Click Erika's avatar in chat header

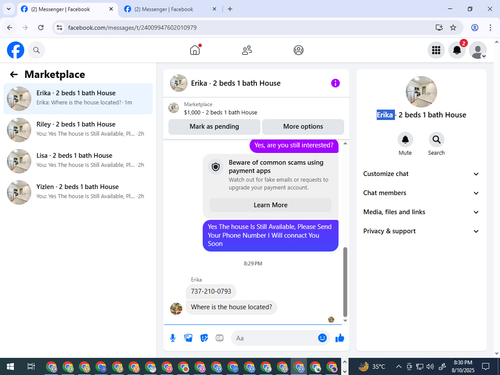pos(178,83)
